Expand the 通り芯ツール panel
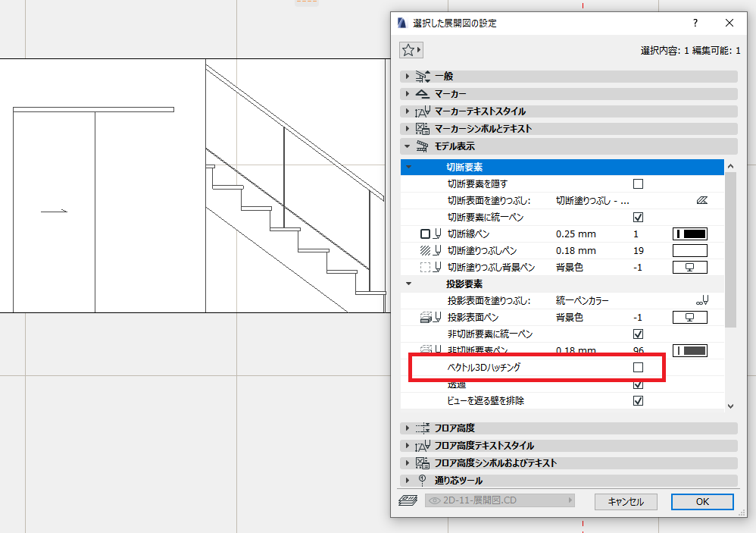 [408, 481]
